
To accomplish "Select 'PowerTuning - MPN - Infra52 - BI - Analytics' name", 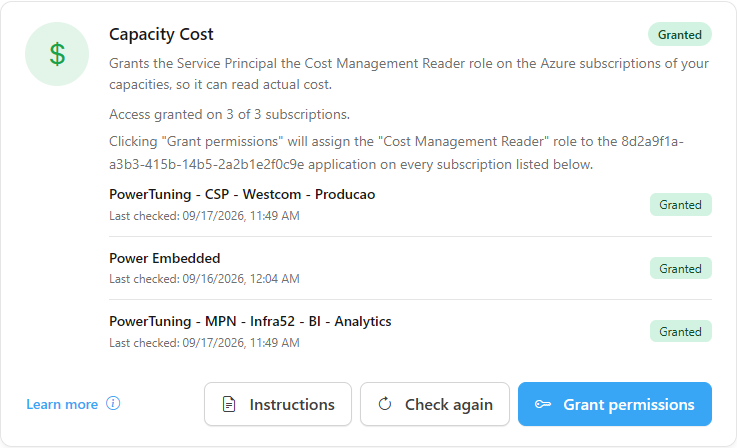I will coord(250,321).
